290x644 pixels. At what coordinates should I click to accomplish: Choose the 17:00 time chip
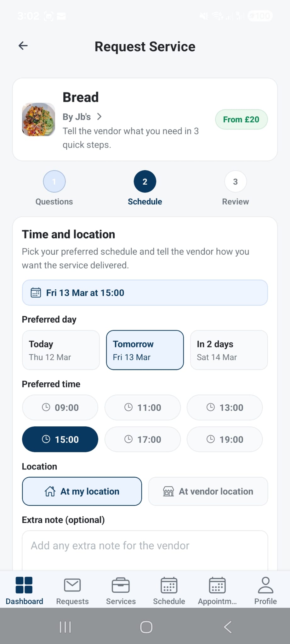click(143, 439)
